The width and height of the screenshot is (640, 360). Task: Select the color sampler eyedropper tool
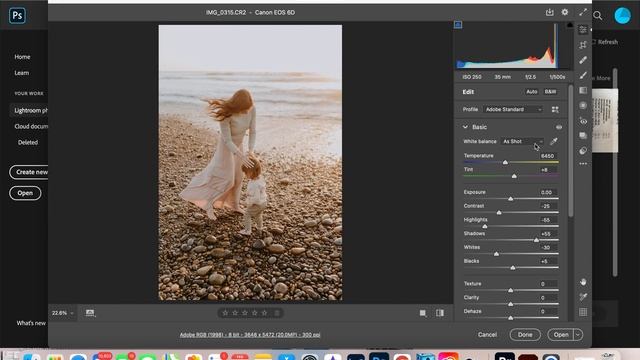click(583, 297)
